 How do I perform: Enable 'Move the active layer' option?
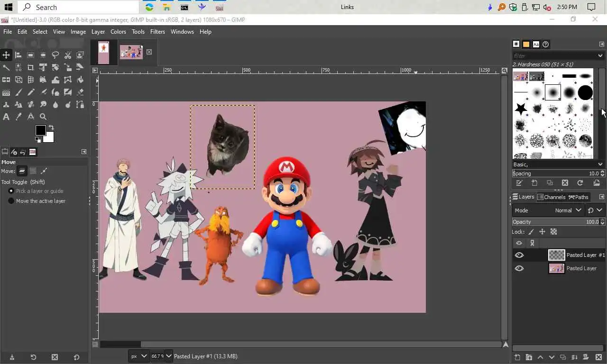pyautogui.click(x=11, y=201)
